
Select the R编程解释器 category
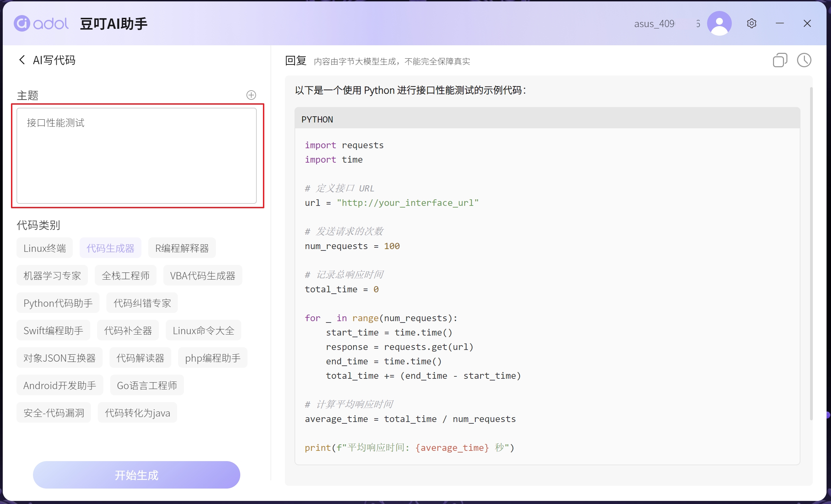pos(182,248)
